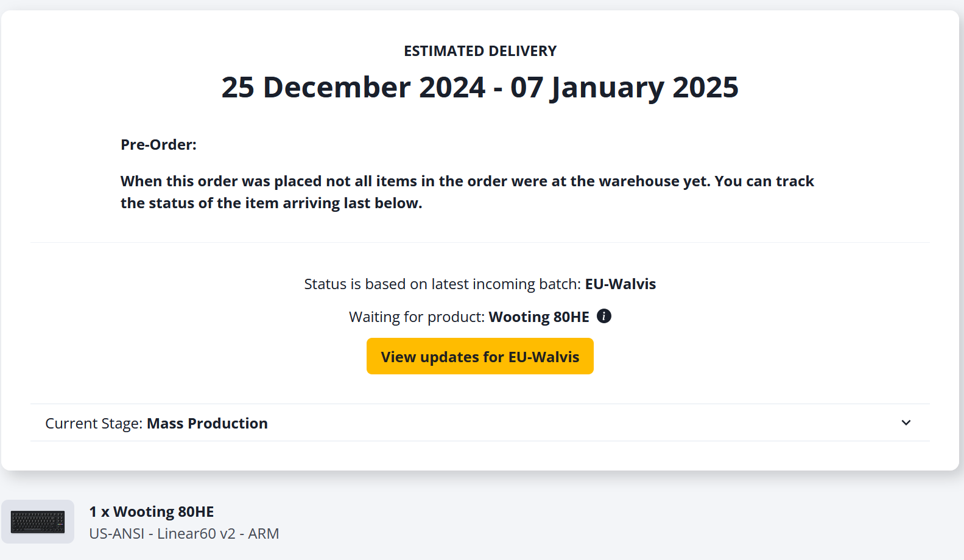The height and width of the screenshot is (560, 964).
Task: Click the pre-order warehouse explanation paragraph
Action: coord(467,192)
